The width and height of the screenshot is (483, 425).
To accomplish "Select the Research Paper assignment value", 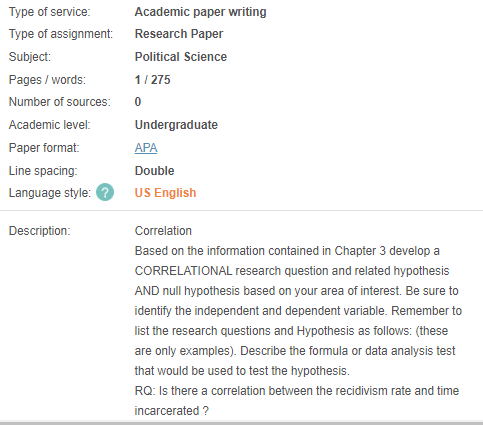I will 179,34.
